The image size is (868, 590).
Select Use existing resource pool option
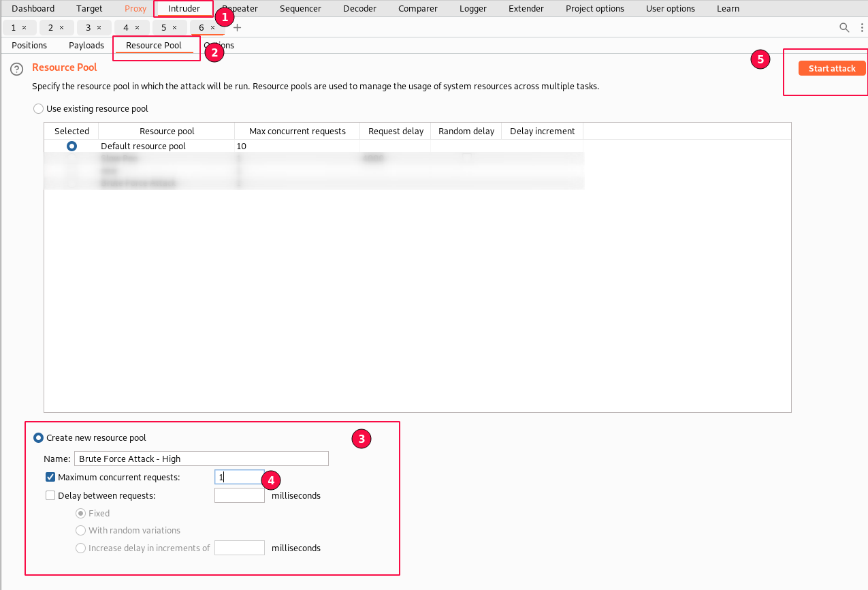pos(39,109)
